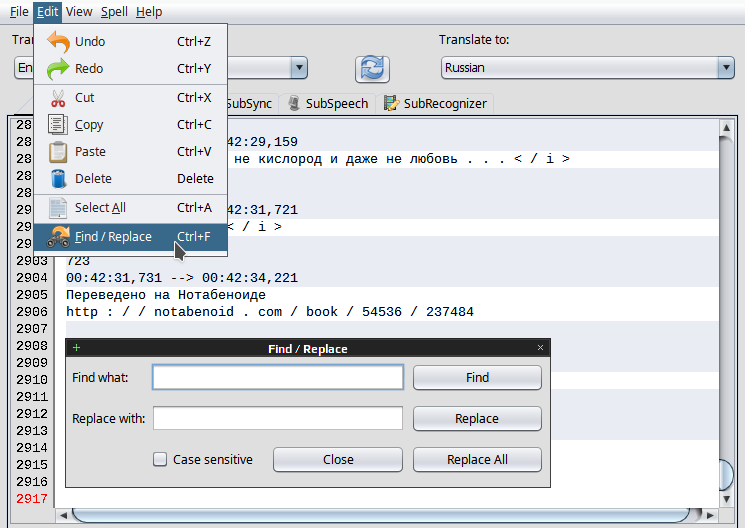745x528 pixels.
Task: Click the Paste clipboard icon
Action: click(58, 152)
